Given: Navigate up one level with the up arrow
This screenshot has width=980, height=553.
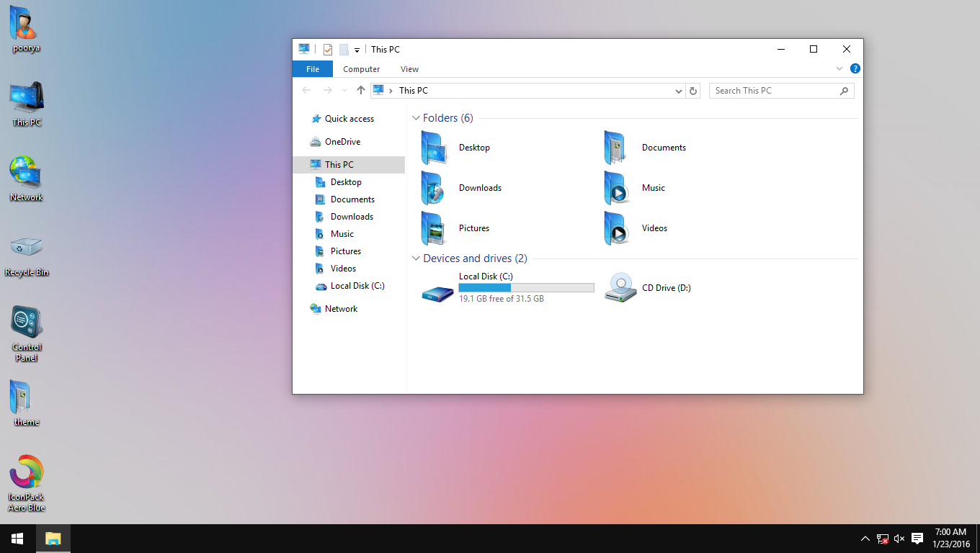Looking at the screenshot, I should click(x=360, y=90).
